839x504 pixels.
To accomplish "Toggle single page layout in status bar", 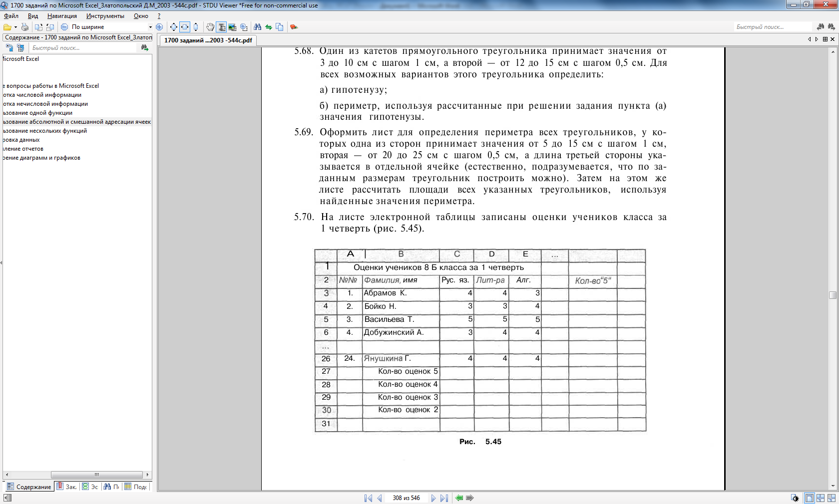I will click(809, 498).
